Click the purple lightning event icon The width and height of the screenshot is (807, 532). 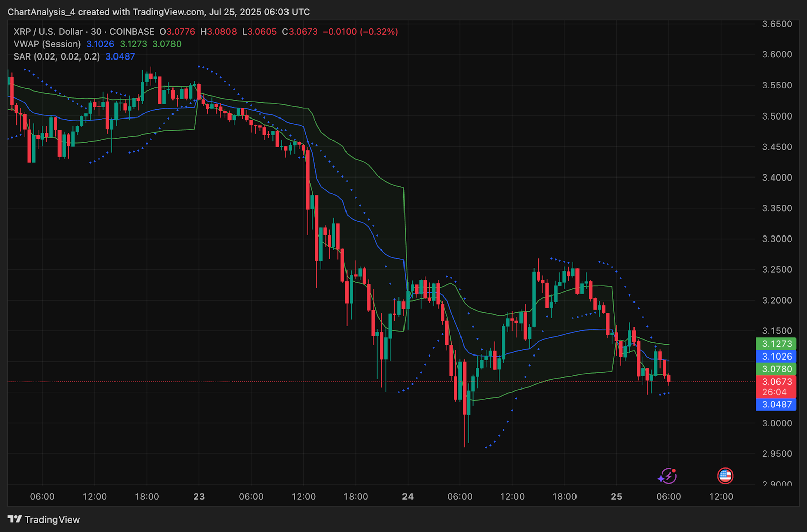[x=667, y=476]
